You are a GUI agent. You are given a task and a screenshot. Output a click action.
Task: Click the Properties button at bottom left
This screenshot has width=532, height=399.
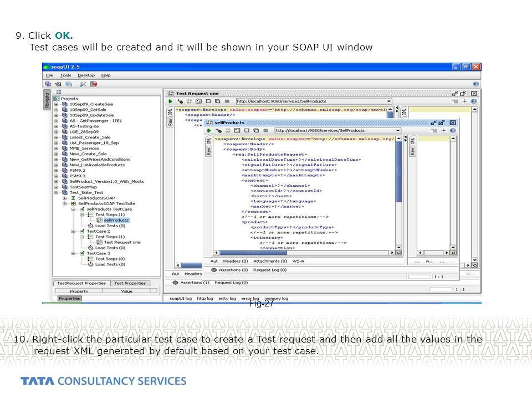tap(69, 299)
